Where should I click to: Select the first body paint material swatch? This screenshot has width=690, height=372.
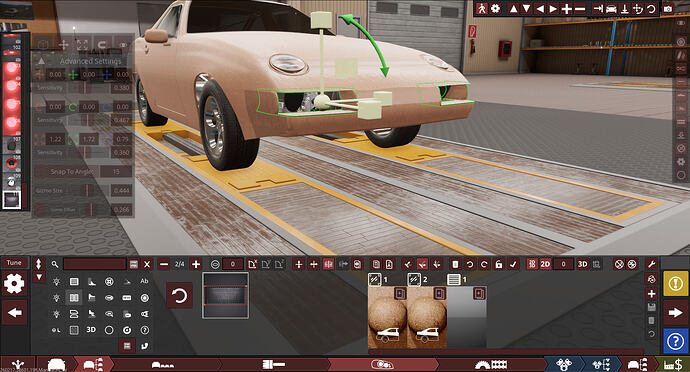pos(387,317)
